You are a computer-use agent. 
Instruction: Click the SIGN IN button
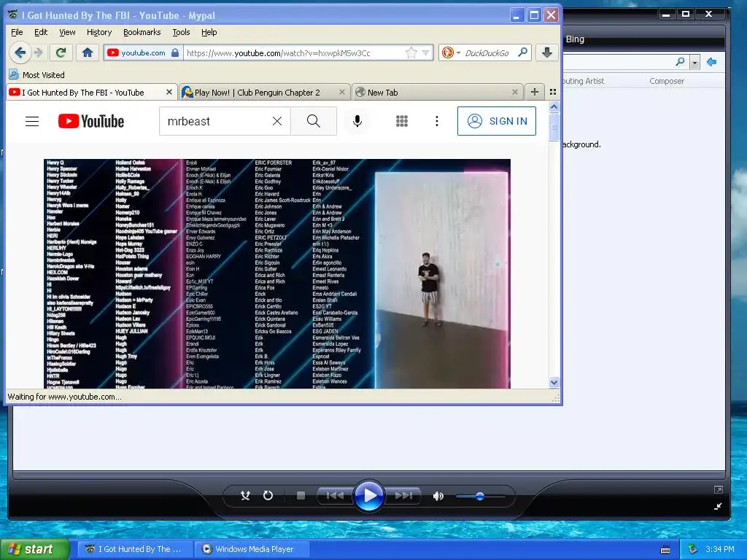(x=496, y=121)
